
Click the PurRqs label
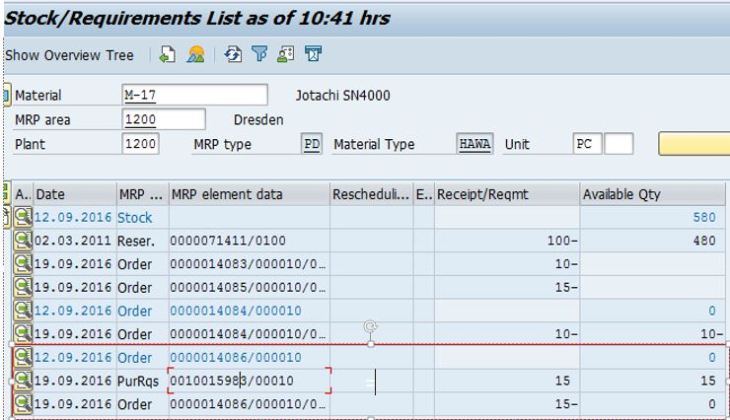click(x=138, y=381)
